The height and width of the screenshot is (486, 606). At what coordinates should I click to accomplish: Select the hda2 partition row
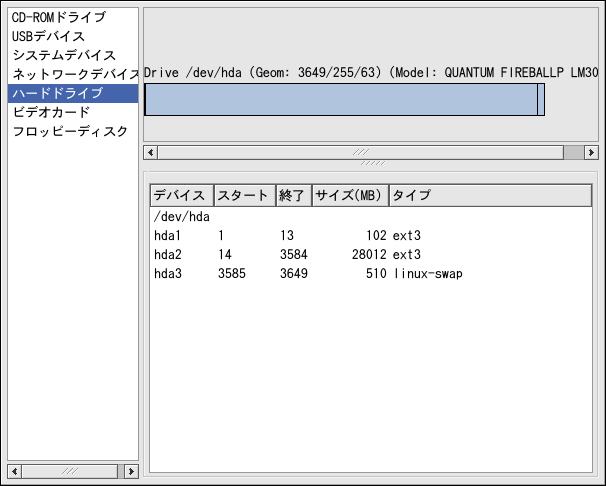click(x=300, y=255)
